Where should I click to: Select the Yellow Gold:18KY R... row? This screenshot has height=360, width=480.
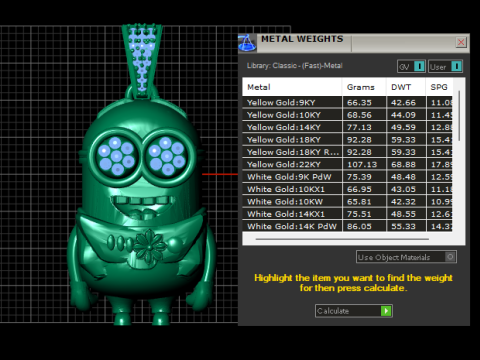pos(347,152)
